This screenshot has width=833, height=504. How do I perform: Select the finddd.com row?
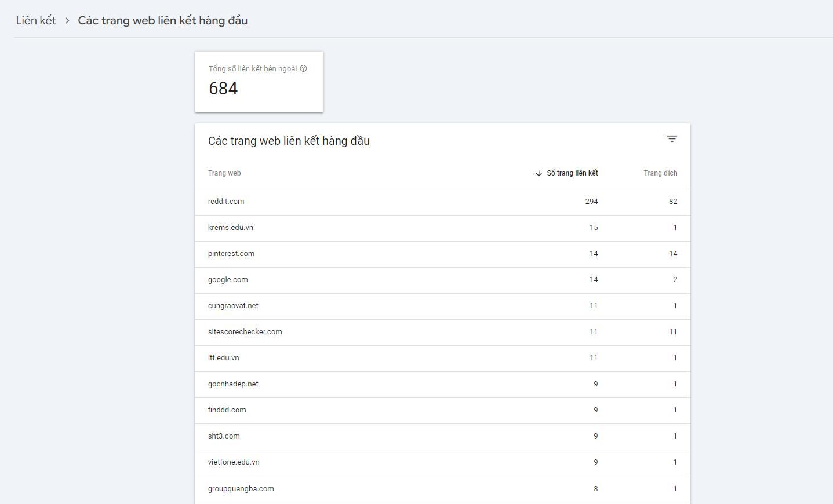[x=442, y=410]
